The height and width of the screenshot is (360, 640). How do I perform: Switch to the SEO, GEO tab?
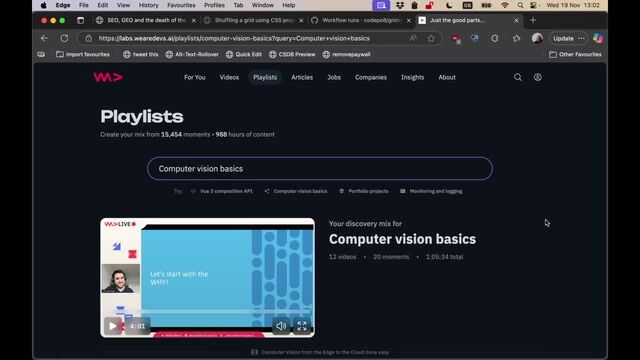[146, 20]
